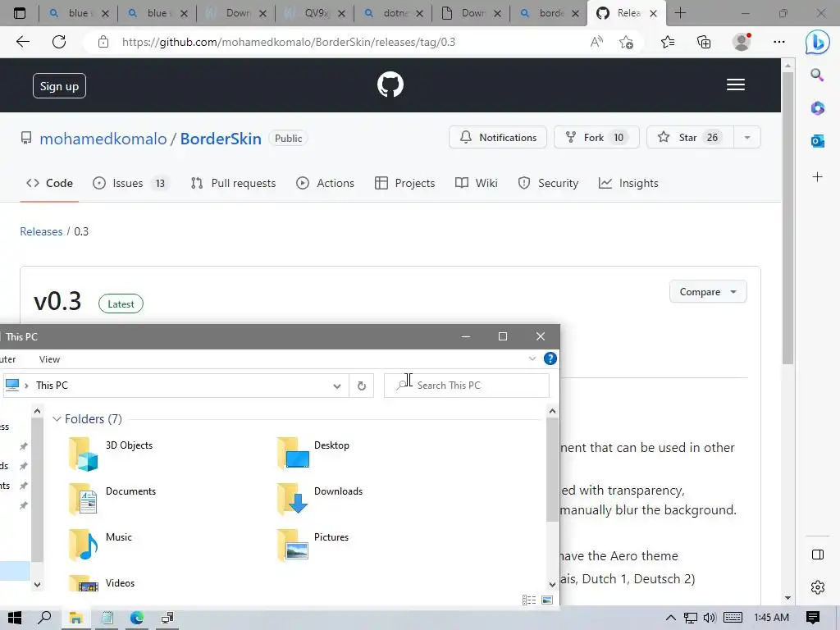840x630 pixels.
Task: Open the Downloads folder
Action: (321, 498)
